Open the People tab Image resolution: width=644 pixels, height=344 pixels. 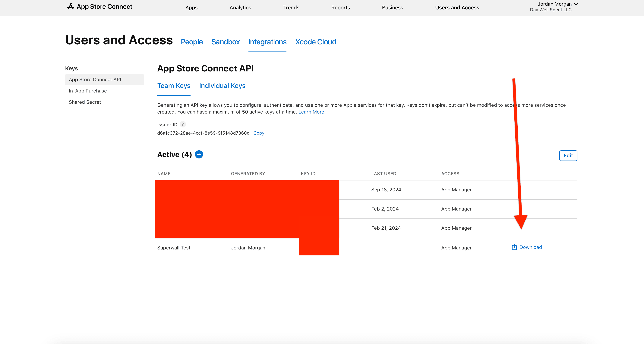191,42
